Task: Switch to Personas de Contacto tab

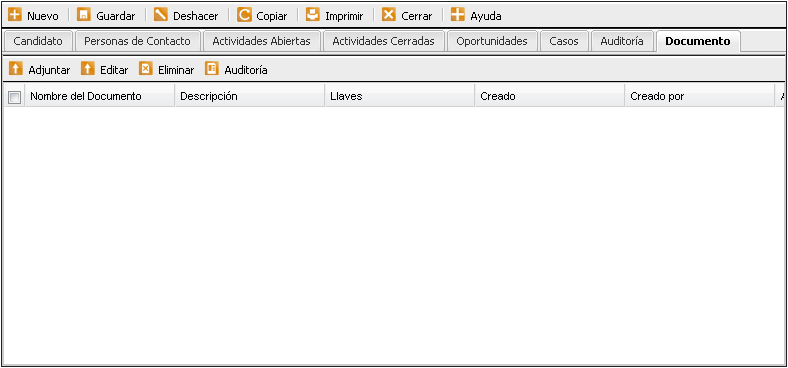Action: tap(137, 41)
